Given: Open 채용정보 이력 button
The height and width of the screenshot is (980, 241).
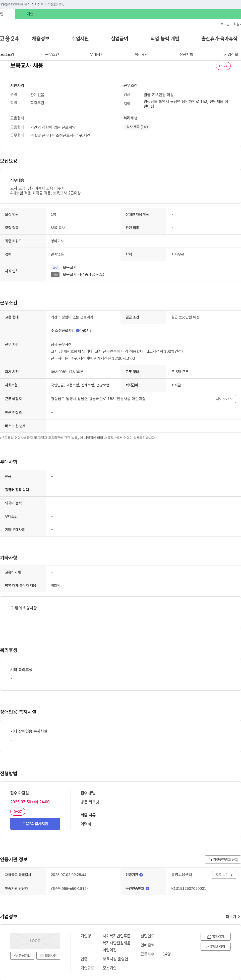Looking at the screenshot, I should (215, 946).
